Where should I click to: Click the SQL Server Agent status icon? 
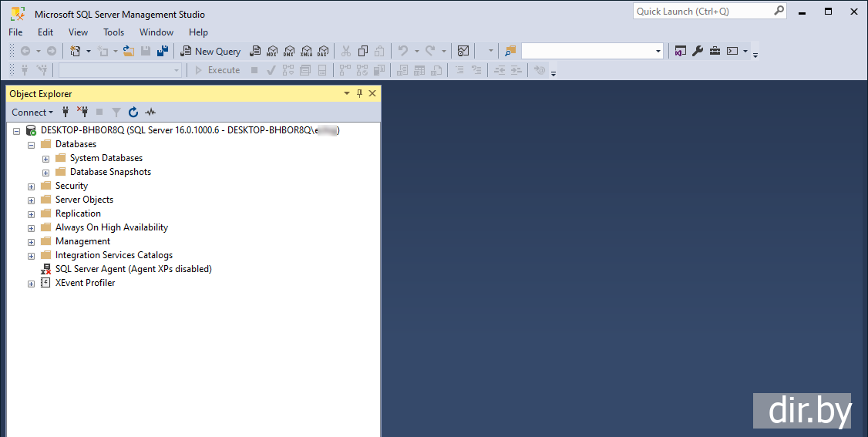point(46,270)
